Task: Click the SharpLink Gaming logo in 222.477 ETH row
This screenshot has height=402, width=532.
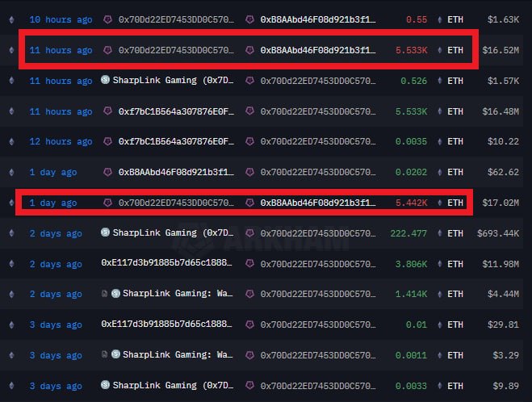Action: point(105,232)
